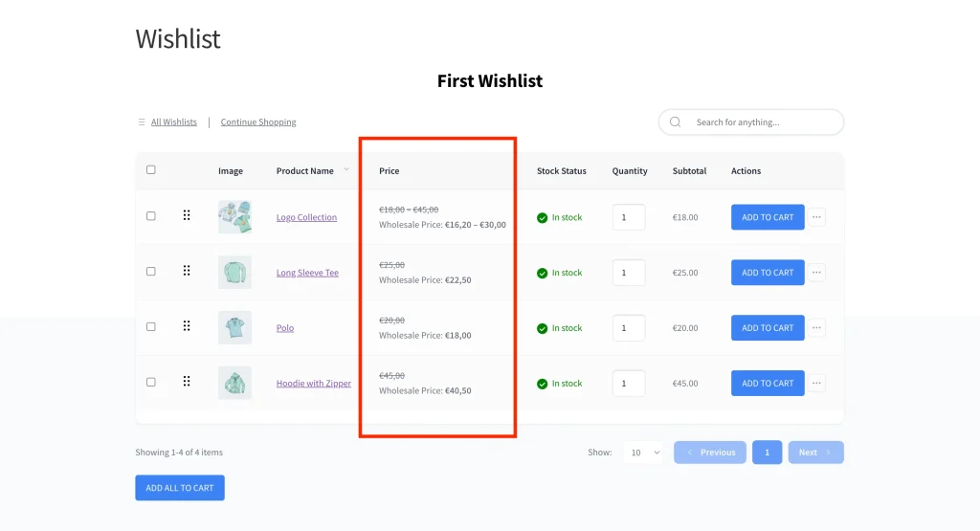Image resolution: width=980 pixels, height=531 pixels.
Task: Check the Long Sleeve Tee row checkbox
Action: [x=150, y=271]
